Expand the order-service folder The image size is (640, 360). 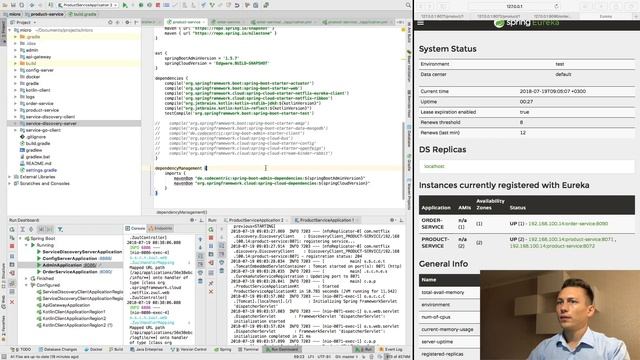[x=16, y=104]
